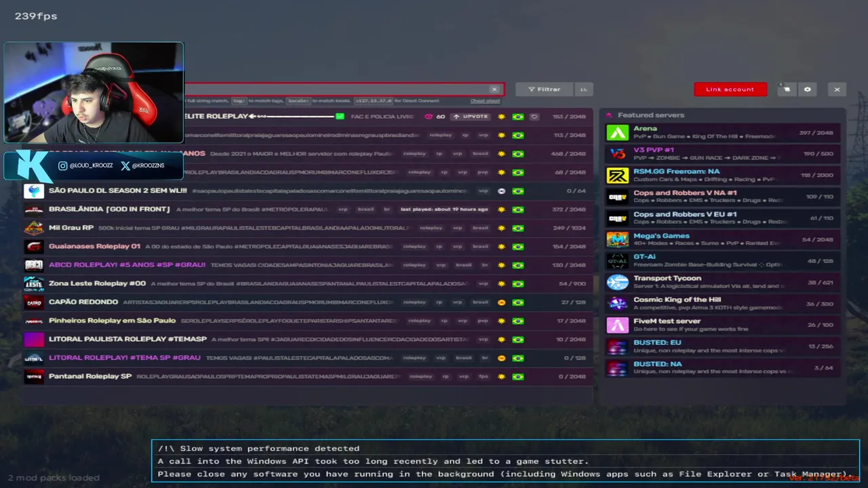Click the Cosmic King of the Hill icon
This screenshot has height=488, width=868.
[618, 304]
